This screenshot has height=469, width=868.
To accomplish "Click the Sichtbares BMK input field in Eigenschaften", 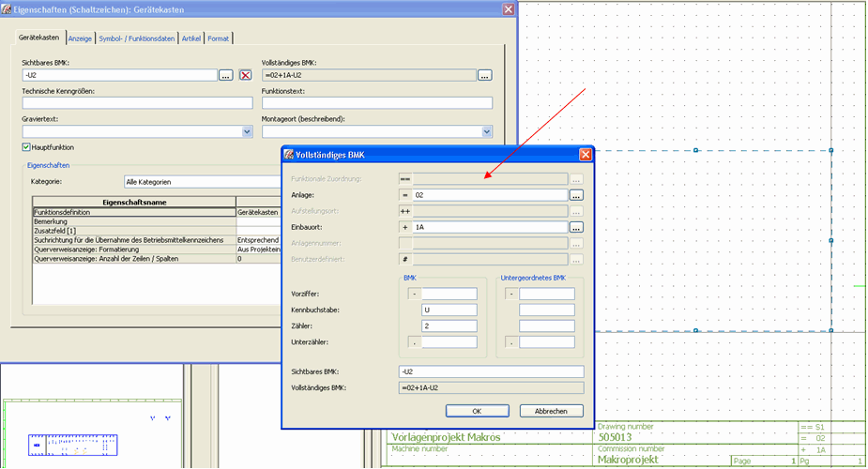I will (x=119, y=75).
